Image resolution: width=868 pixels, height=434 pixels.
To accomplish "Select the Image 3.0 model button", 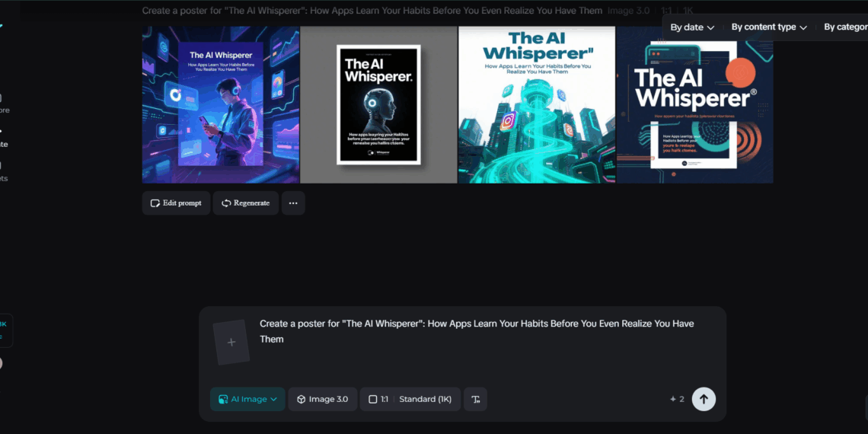I will pyautogui.click(x=323, y=399).
